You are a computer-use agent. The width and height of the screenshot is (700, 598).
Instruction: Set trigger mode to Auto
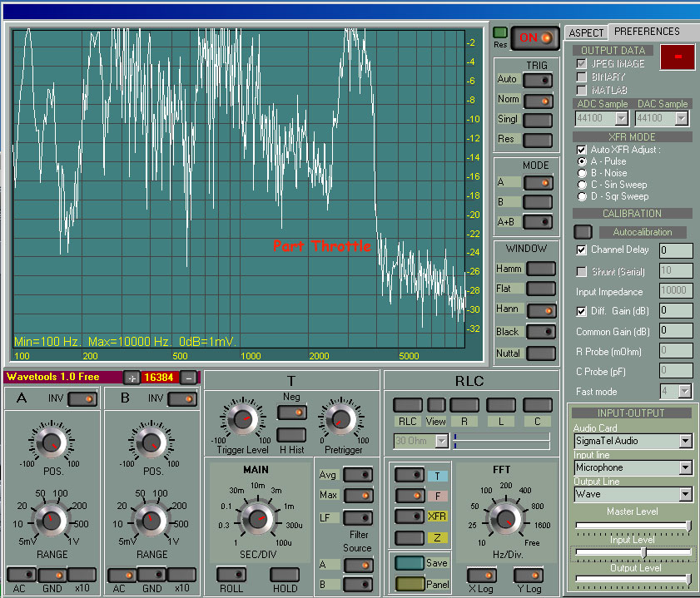pos(538,80)
